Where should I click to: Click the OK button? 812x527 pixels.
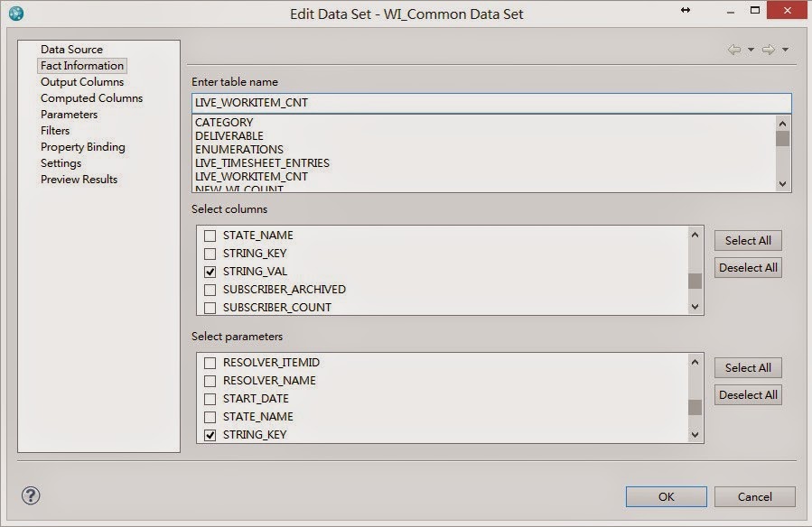(666, 496)
